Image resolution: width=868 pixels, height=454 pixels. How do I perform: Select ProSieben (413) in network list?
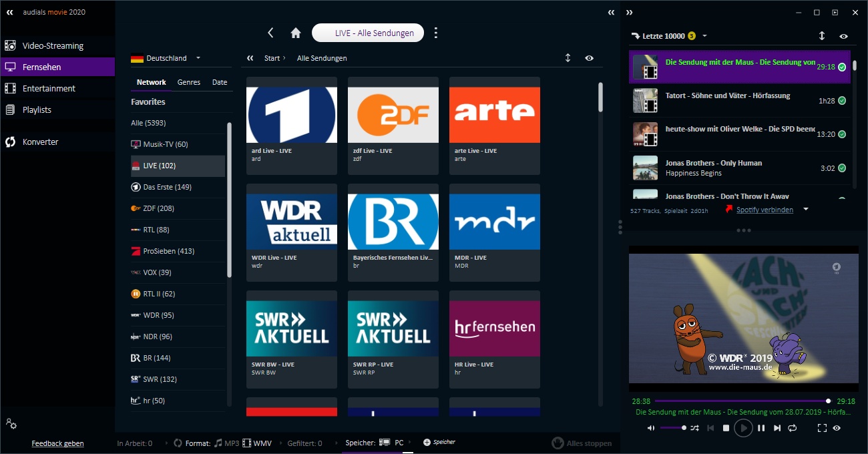pos(168,251)
